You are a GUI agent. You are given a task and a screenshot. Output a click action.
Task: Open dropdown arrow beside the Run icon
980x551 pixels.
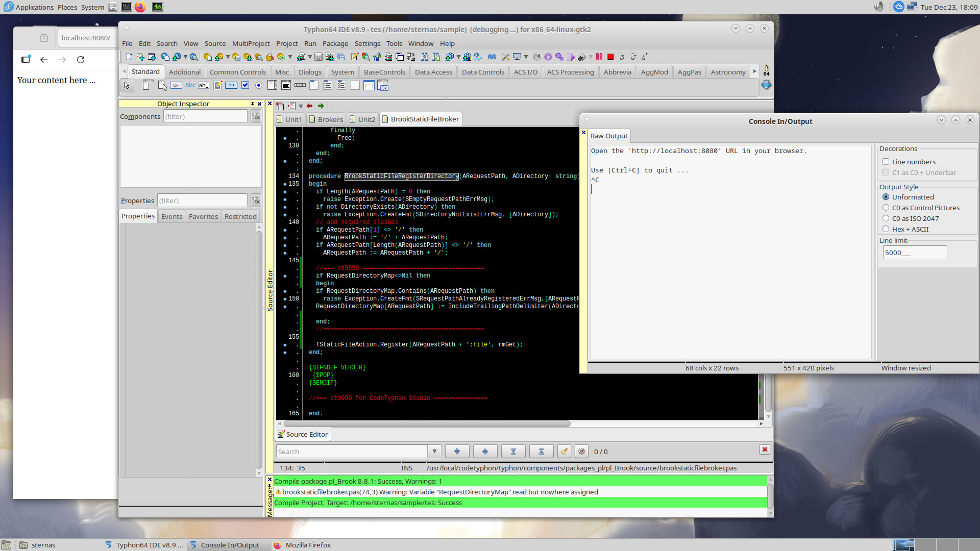pyautogui.click(x=591, y=57)
